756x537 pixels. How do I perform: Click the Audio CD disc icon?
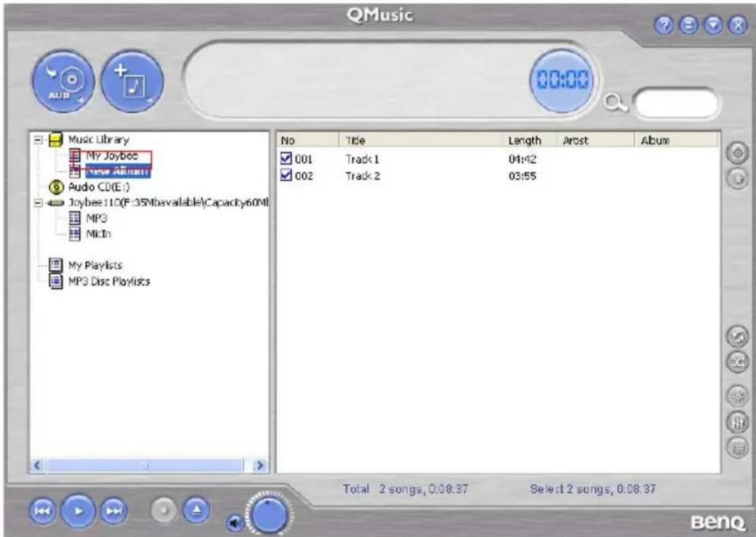click(x=56, y=186)
